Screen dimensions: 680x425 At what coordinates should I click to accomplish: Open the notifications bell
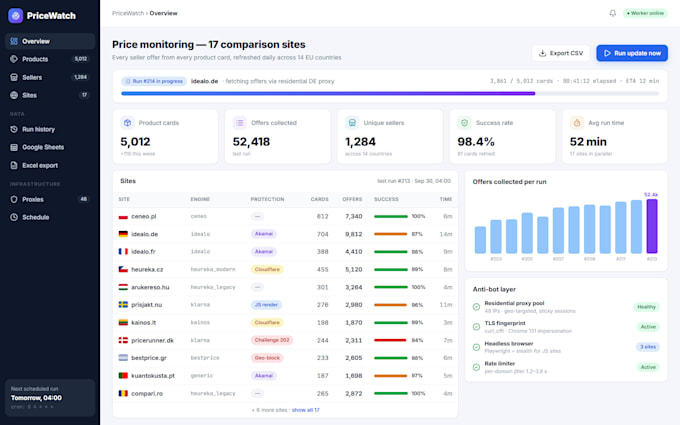(x=612, y=13)
